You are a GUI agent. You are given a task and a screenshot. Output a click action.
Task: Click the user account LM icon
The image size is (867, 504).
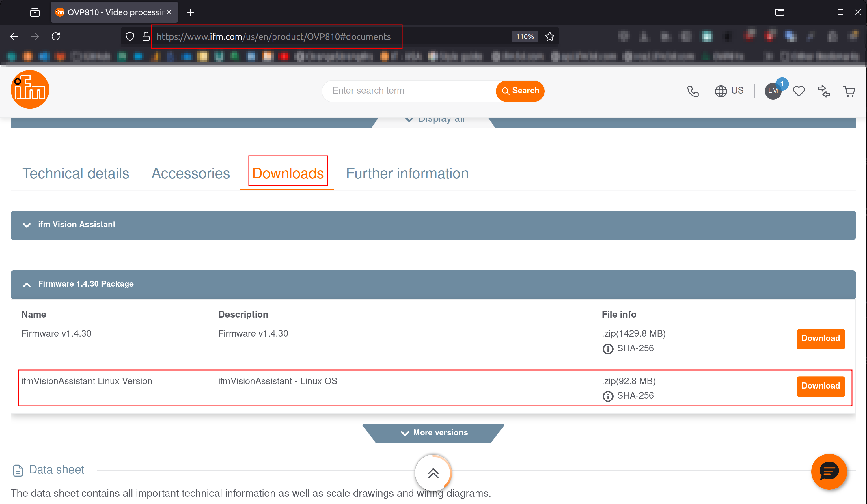coord(773,91)
